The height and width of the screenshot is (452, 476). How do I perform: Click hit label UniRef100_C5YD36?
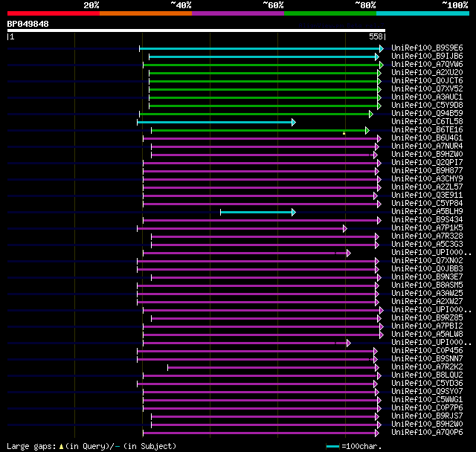427,384
